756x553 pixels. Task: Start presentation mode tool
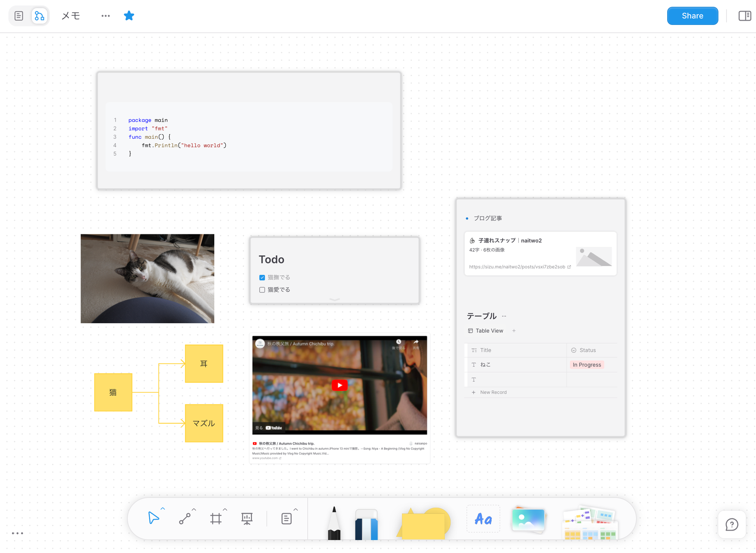tap(247, 519)
